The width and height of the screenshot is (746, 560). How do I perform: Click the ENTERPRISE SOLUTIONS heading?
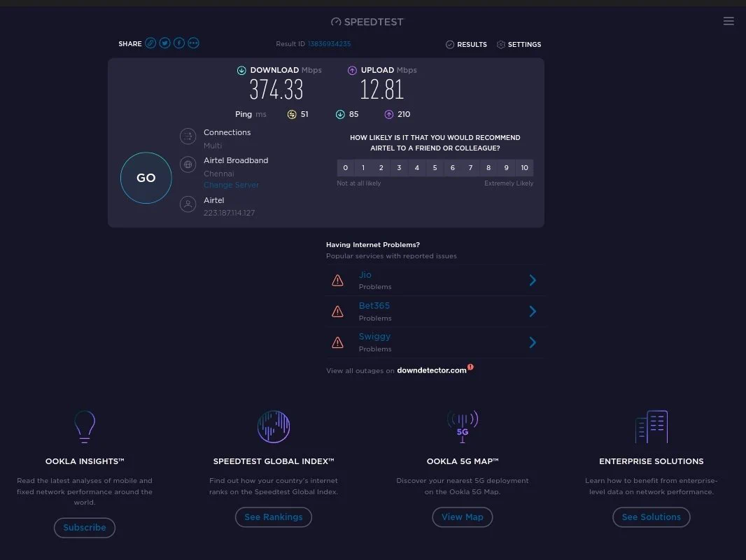coord(652,461)
